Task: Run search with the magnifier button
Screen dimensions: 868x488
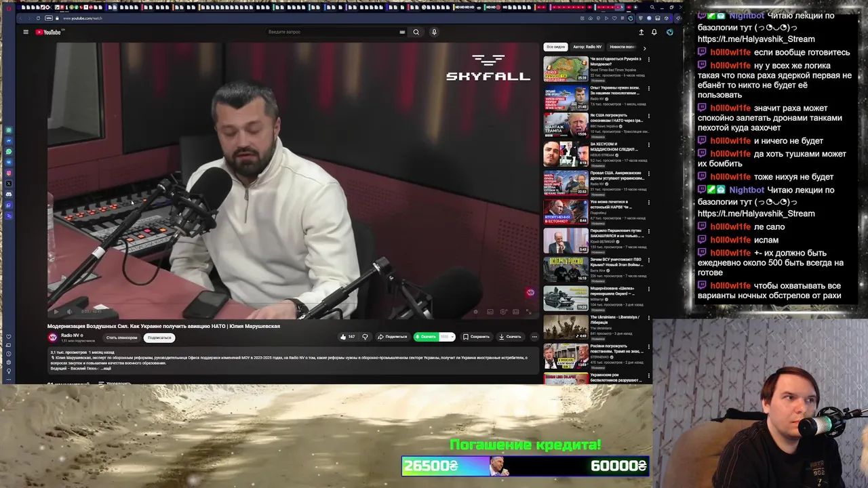Action: click(416, 32)
